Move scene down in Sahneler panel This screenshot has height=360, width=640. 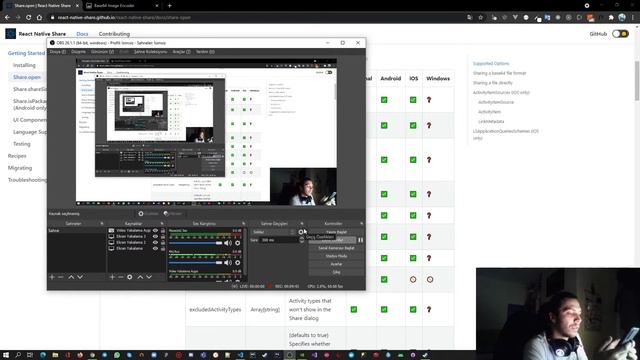(x=80, y=277)
